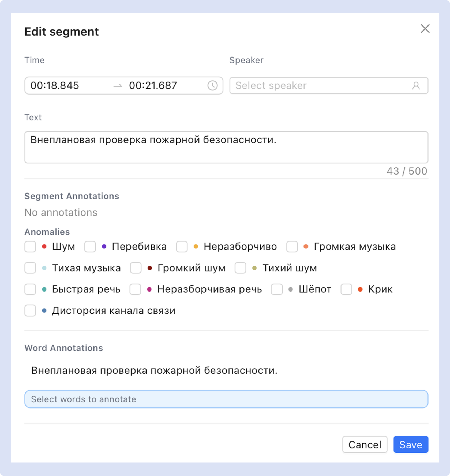Check the Перебивка anomaly box
The width and height of the screenshot is (450, 476).
pos(90,247)
